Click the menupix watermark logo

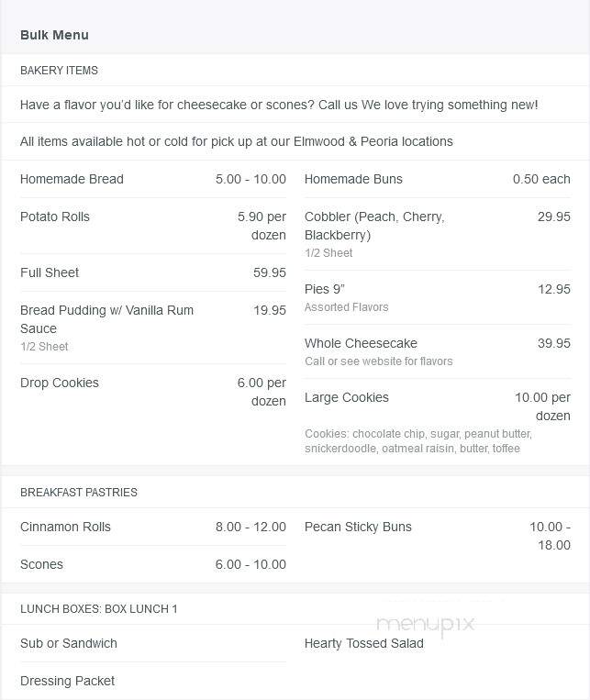coord(426,625)
